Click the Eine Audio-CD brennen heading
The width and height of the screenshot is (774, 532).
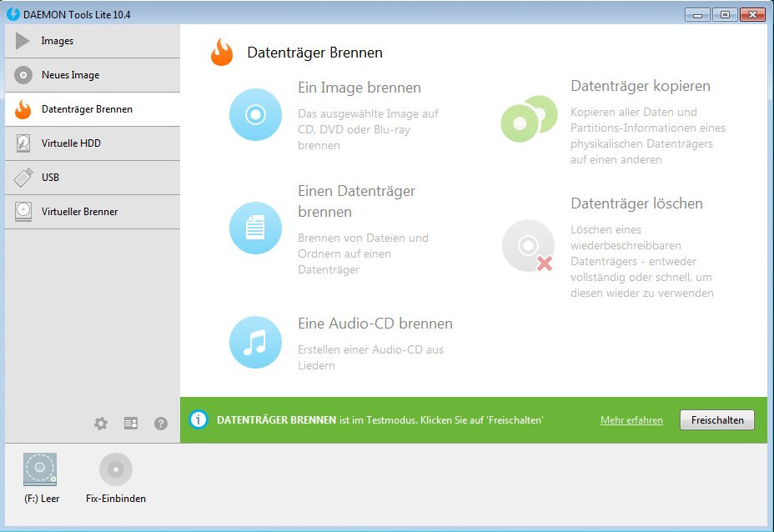point(375,324)
